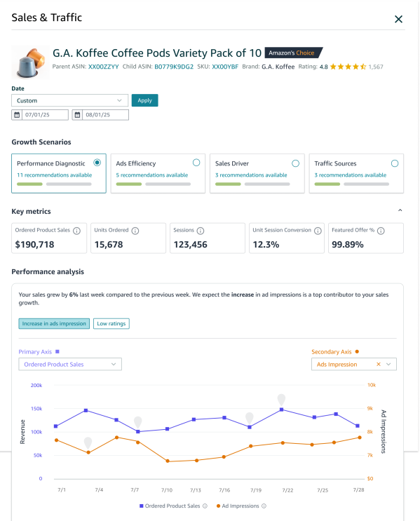The width and height of the screenshot is (420, 521).
Task: Click the Apply button
Action: [145, 100]
